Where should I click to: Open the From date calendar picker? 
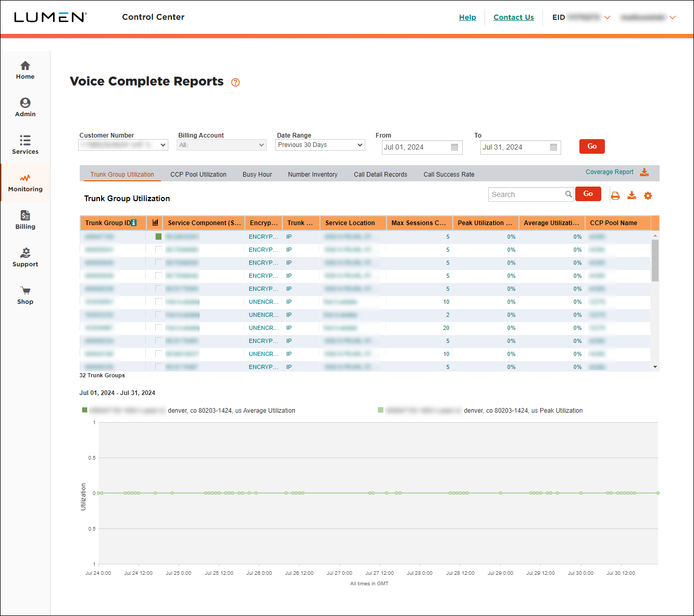coord(454,147)
